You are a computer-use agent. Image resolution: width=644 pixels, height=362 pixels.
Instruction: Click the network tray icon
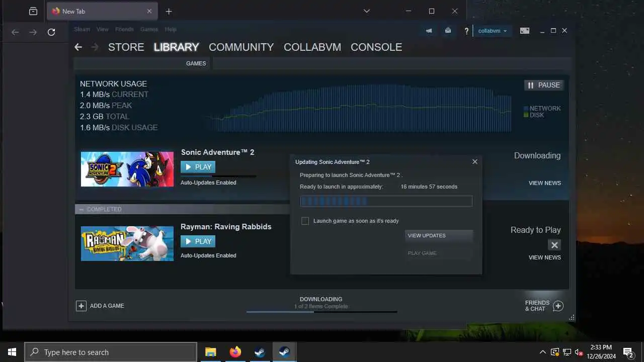coord(567,352)
